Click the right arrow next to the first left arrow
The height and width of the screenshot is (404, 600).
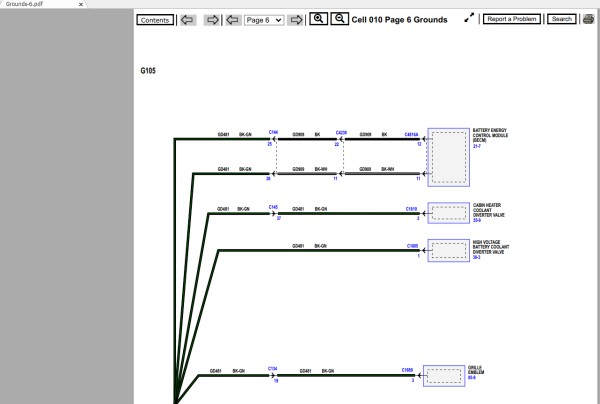pos(212,20)
